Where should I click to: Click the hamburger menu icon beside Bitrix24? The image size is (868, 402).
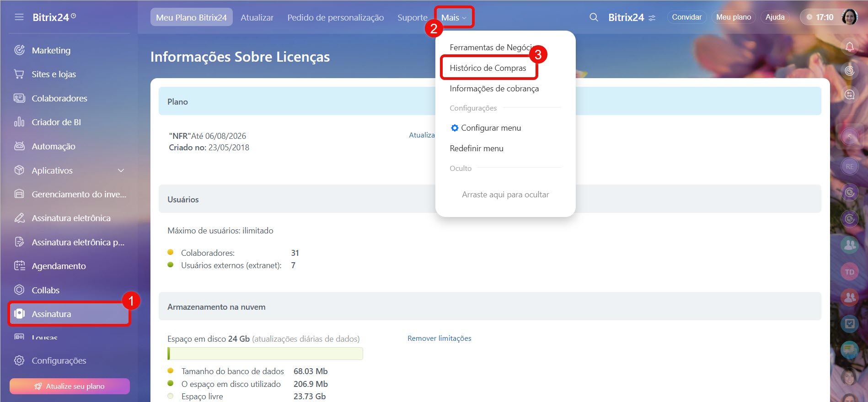19,17
